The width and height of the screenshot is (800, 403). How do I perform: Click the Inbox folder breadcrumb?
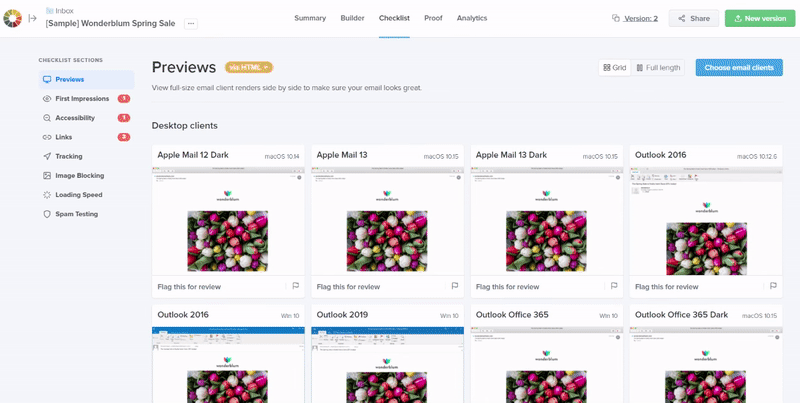(60, 10)
